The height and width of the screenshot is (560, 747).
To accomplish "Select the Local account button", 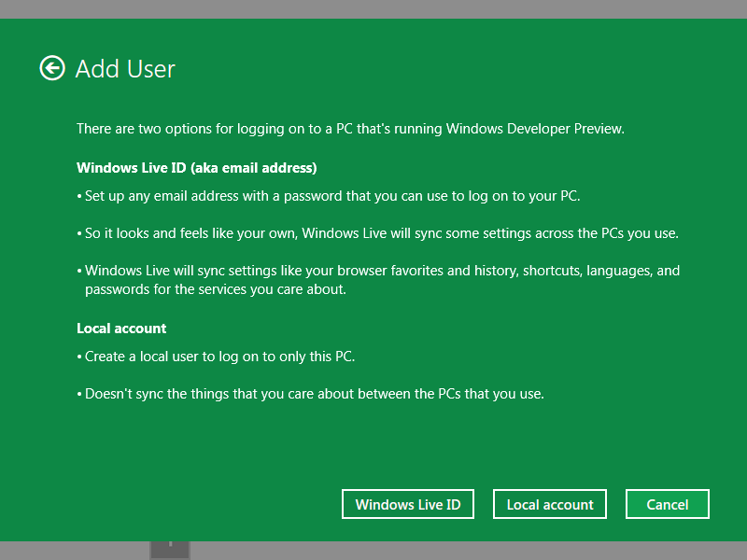I will (x=550, y=504).
